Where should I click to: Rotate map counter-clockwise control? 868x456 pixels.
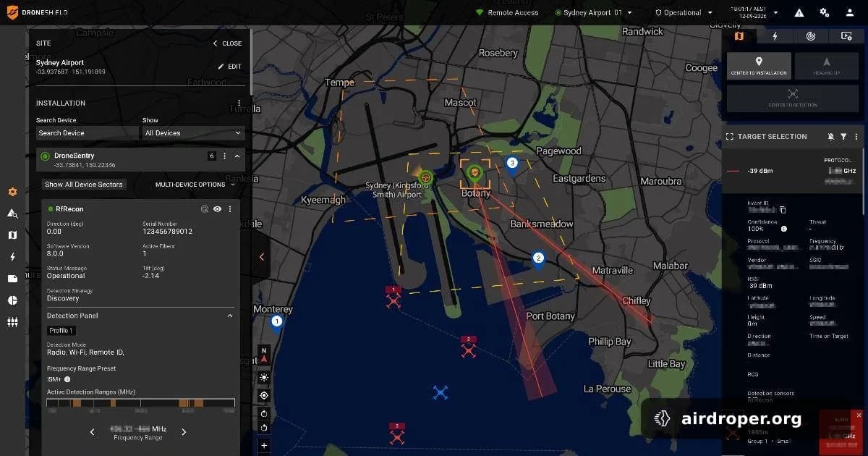coord(264,427)
